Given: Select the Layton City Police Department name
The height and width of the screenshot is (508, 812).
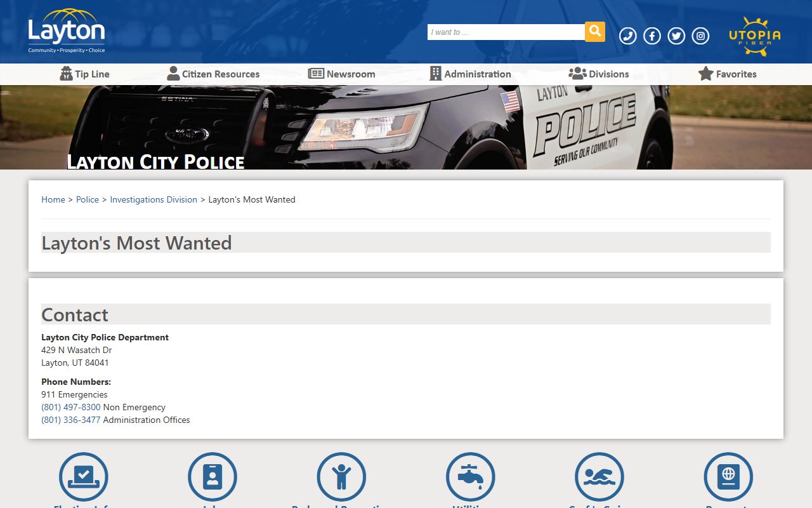Looking at the screenshot, I should 105,337.
